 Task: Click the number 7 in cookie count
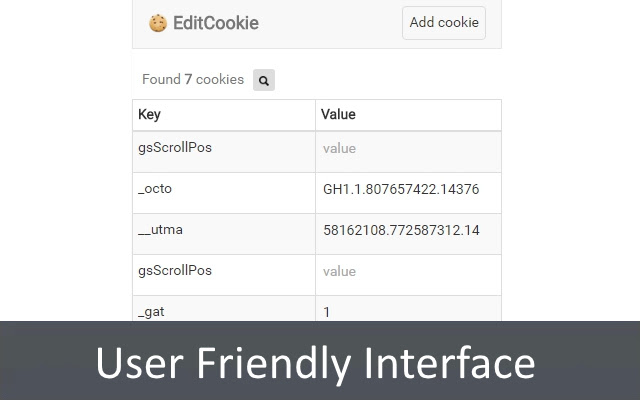(188, 80)
